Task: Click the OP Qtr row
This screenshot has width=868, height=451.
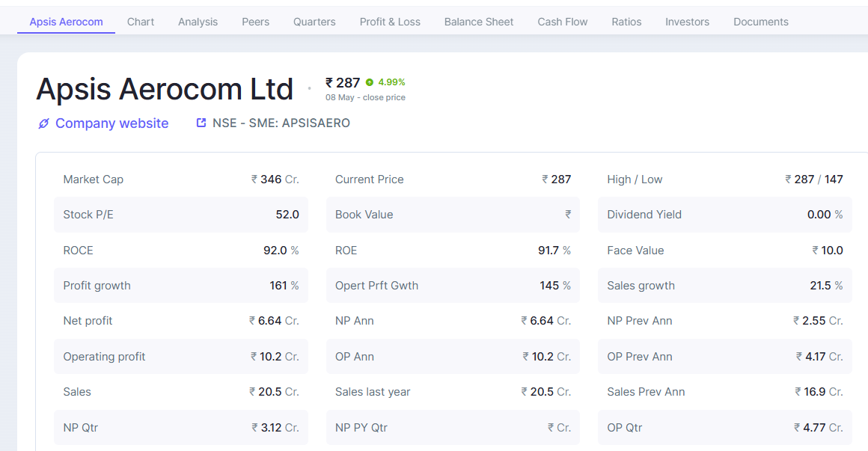Action: tap(724, 427)
